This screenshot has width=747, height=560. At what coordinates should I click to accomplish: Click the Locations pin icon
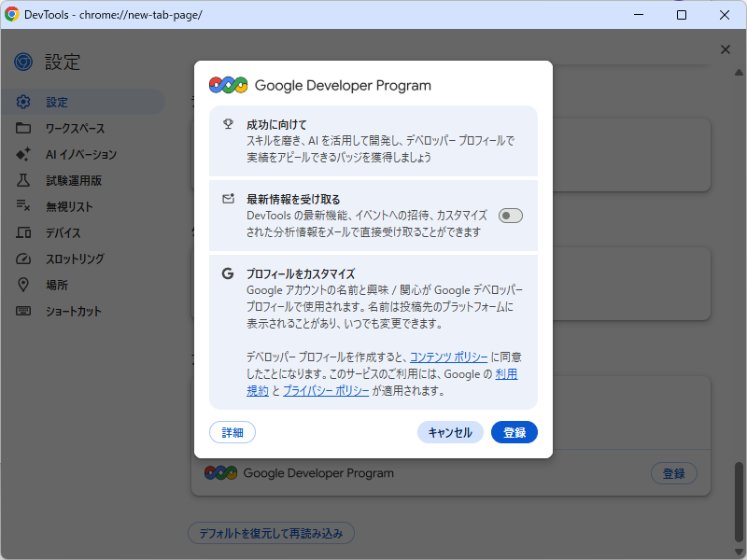[25, 285]
